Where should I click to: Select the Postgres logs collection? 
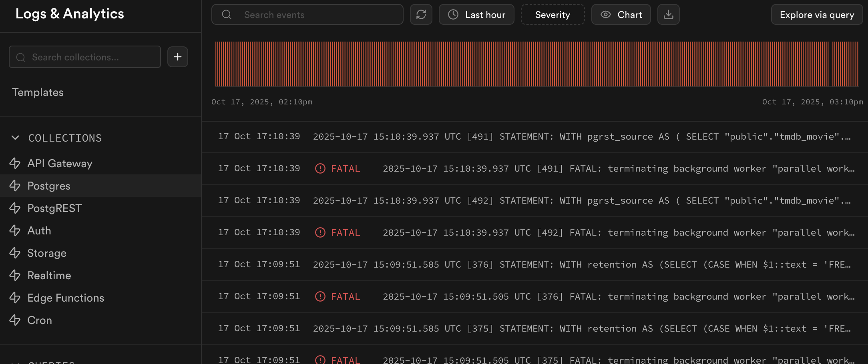[100, 186]
